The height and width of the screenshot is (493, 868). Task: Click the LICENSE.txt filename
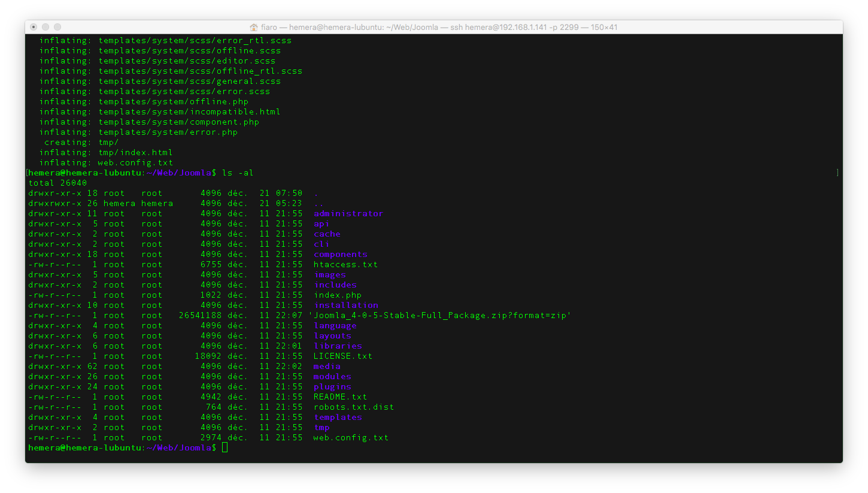pyautogui.click(x=343, y=356)
